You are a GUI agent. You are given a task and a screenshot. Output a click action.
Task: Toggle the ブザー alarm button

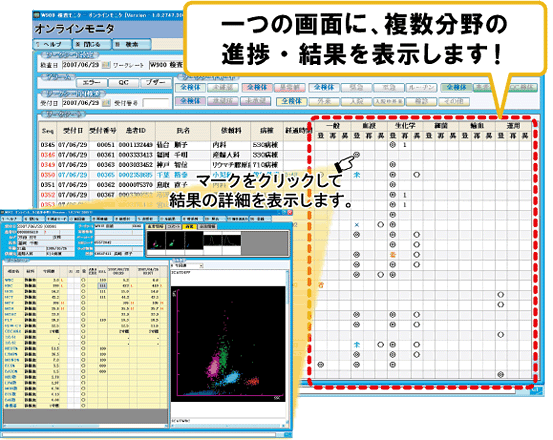pyautogui.click(x=156, y=82)
